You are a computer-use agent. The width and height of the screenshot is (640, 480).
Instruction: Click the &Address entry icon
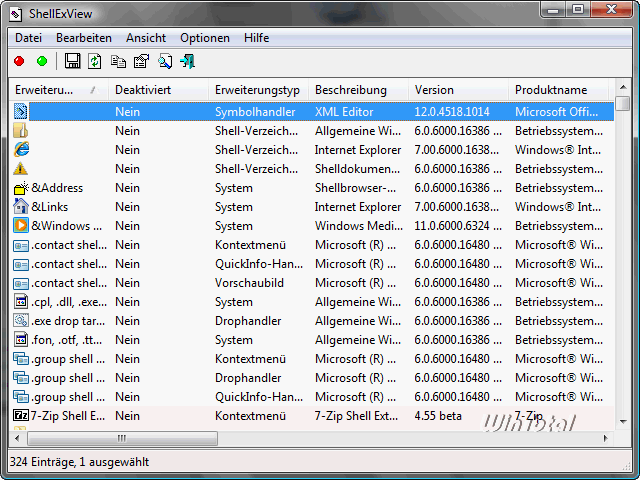[x=21, y=188]
